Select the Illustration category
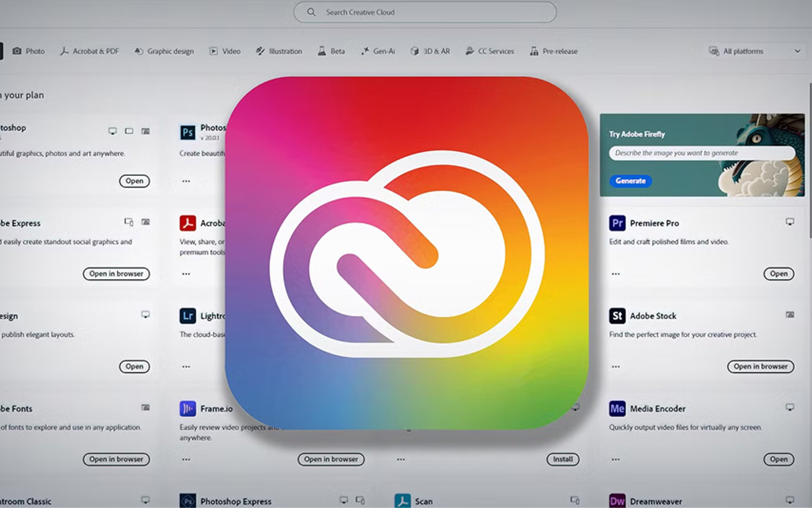This screenshot has width=812, height=508. tap(279, 52)
